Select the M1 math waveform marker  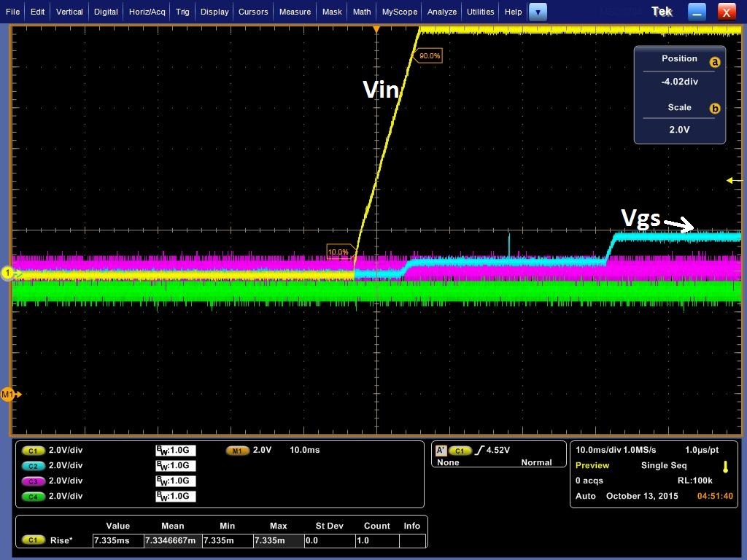coord(10,394)
